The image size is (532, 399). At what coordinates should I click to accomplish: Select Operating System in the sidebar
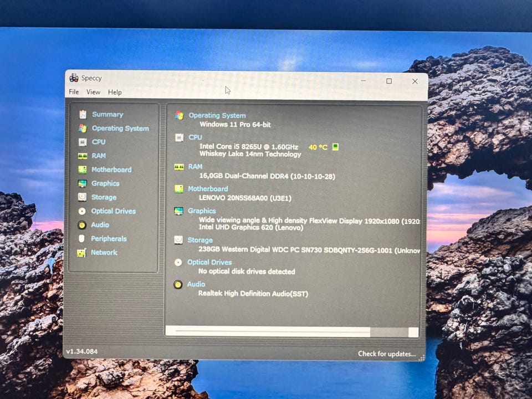click(x=120, y=128)
